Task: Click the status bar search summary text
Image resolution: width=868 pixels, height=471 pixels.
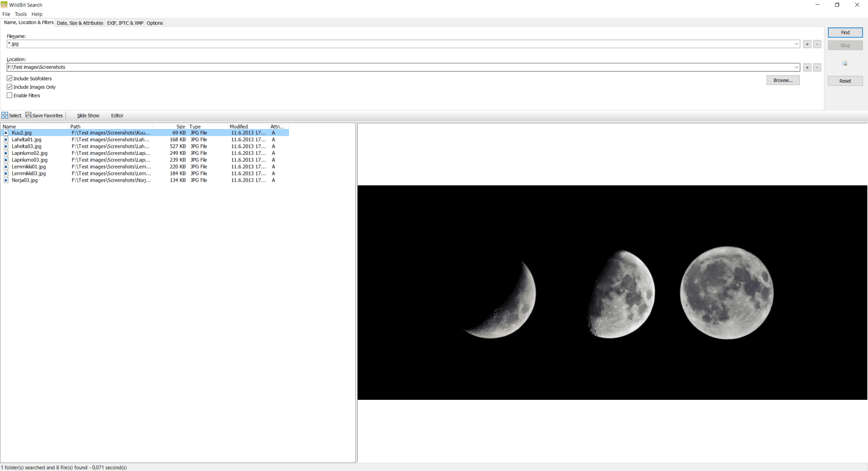Action: coord(64,468)
